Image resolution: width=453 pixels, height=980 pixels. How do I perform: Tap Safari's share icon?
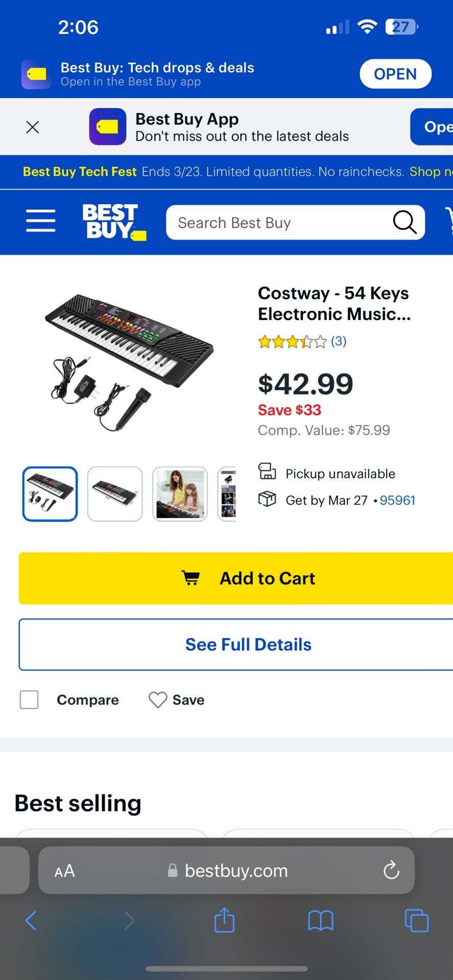(224, 921)
